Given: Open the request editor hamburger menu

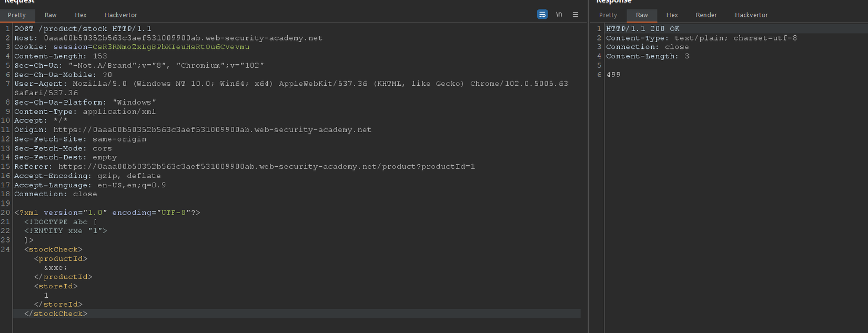Looking at the screenshot, I should [x=576, y=15].
